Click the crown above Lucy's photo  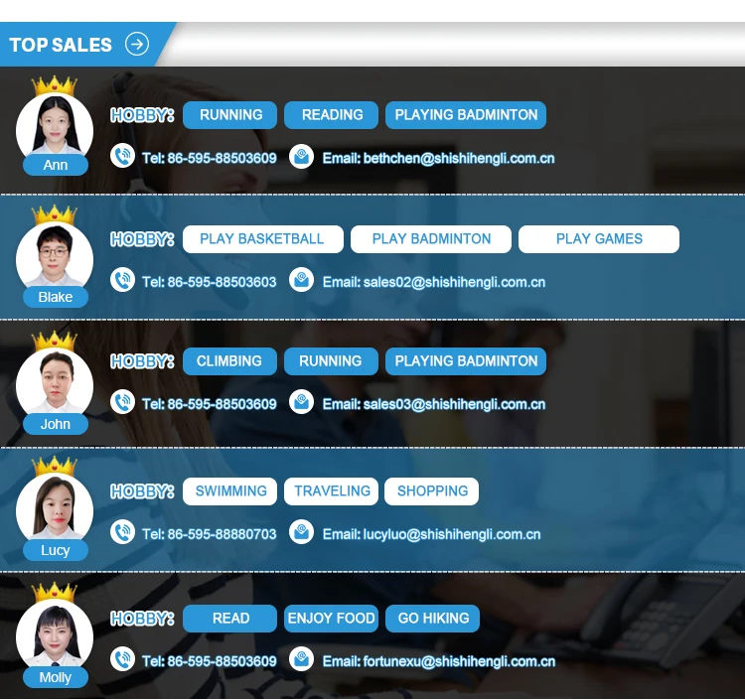(55, 467)
